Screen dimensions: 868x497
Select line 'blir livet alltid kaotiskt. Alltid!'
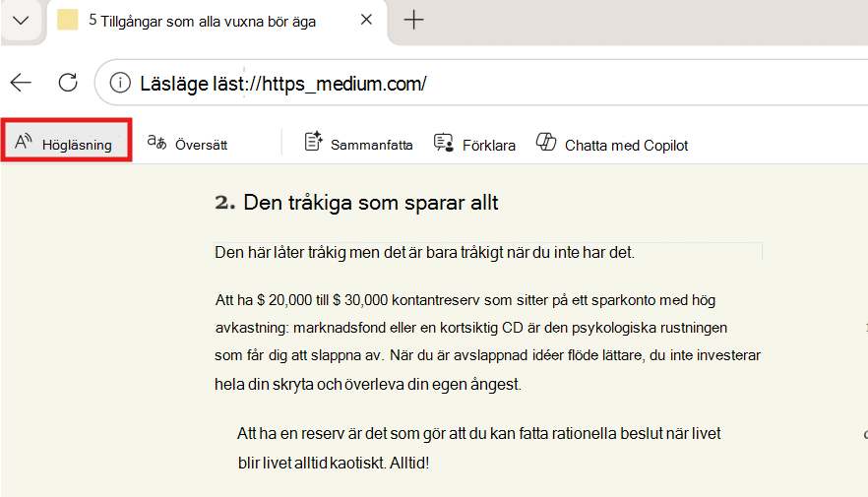click(334, 463)
